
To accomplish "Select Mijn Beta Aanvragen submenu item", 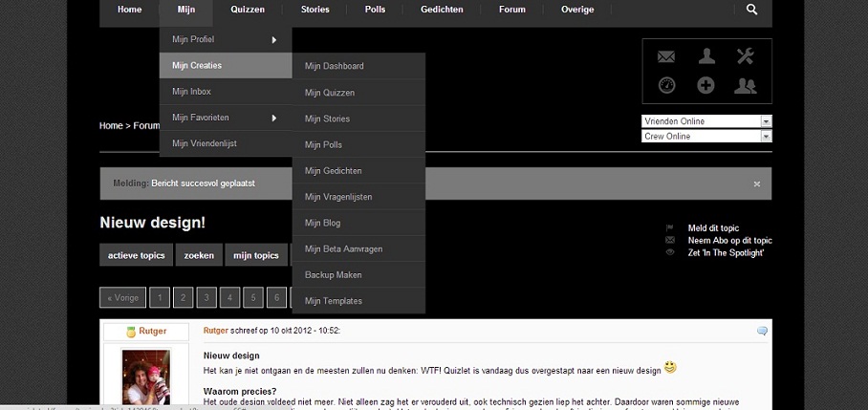I will pyautogui.click(x=358, y=248).
